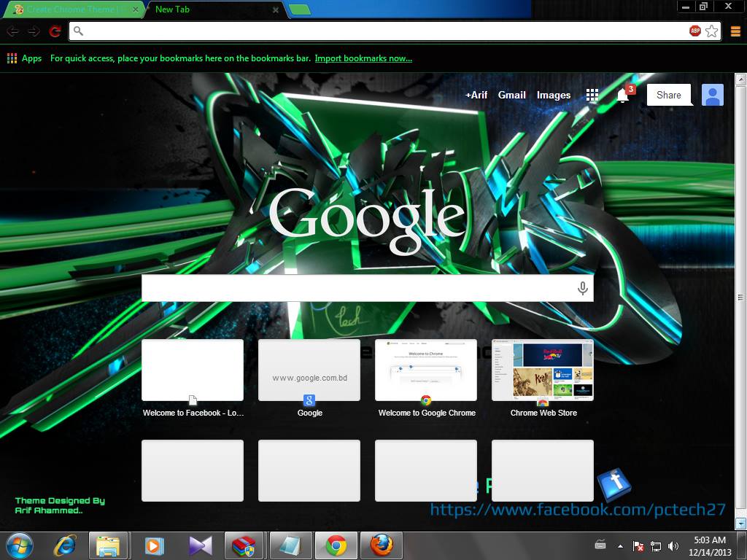This screenshot has height=560, width=747.
Task: View Google notifications bell icon
Action: coord(624,94)
